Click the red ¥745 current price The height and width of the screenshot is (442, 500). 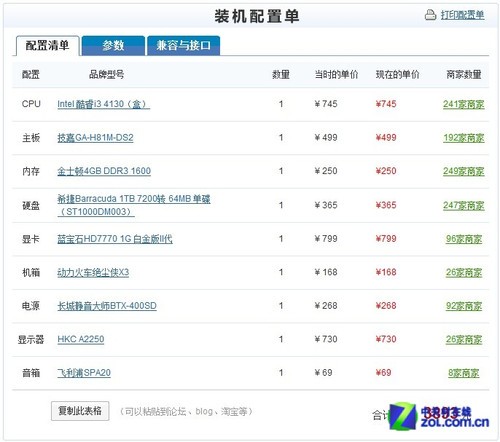pyautogui.click(x=386, y=104)
